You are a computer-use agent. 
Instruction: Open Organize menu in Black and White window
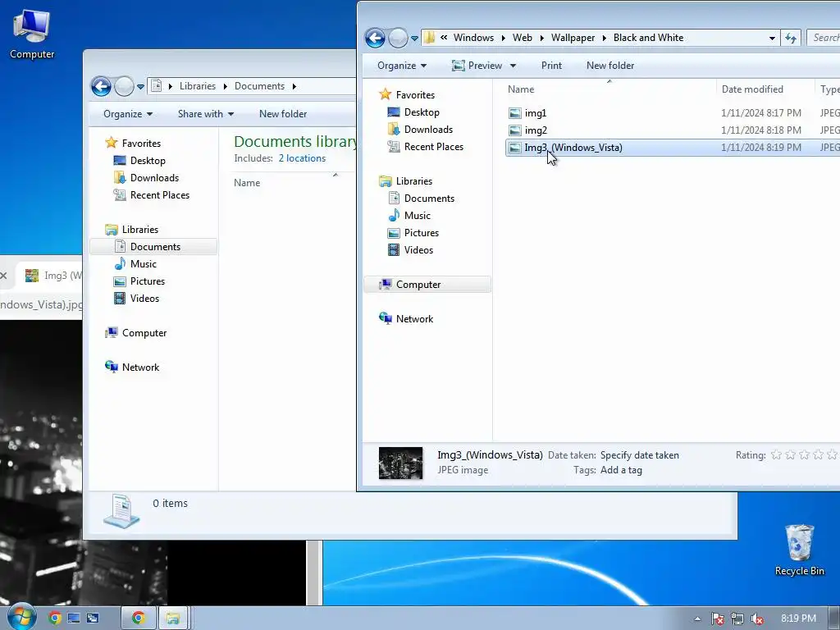402,66
